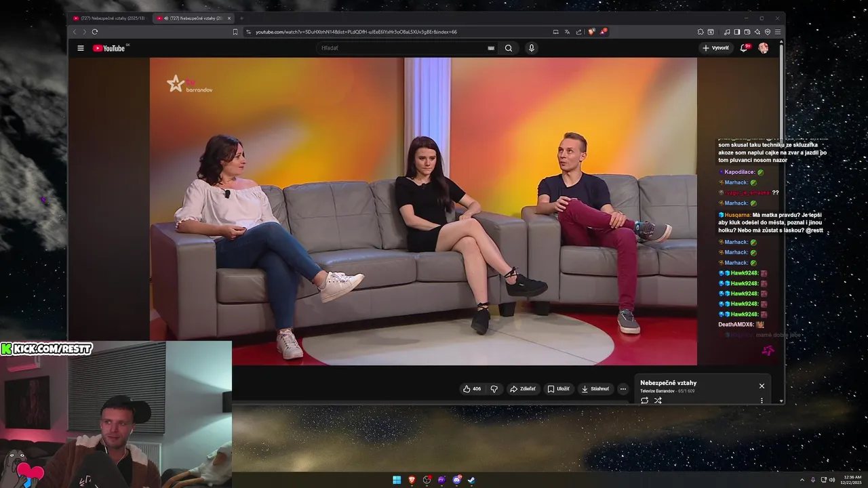The image size is (868, 488).
Task: Open the on-screen keyboard in the search box
Action: click(x=491, y=48)
